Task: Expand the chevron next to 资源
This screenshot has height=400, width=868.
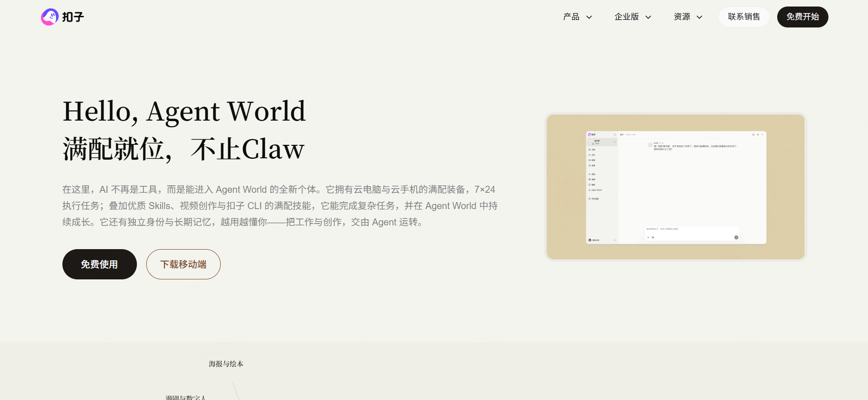Action: pyautogui.click(x=699, y=17)
